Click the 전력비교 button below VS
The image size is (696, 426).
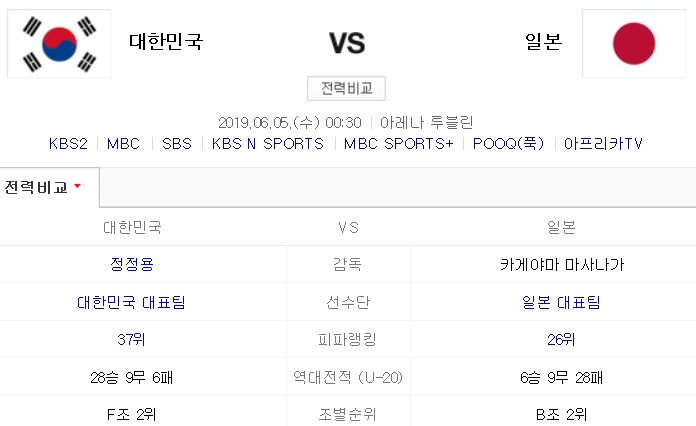(x=346, y=88)
